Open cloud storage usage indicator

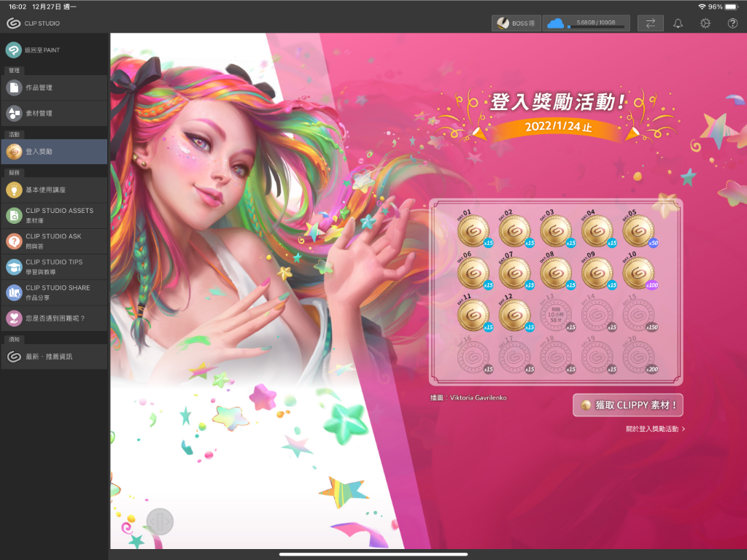coord(586,23)
